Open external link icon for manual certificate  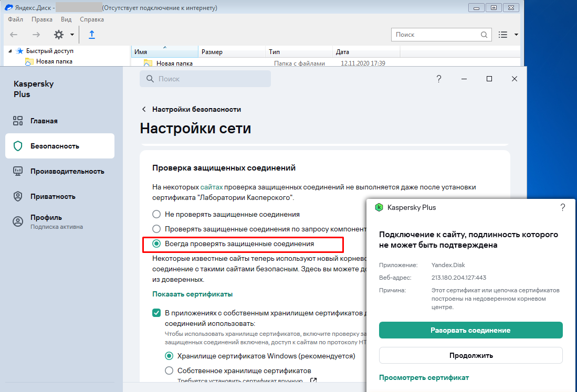pyautogui.click(x=313, y=380)
